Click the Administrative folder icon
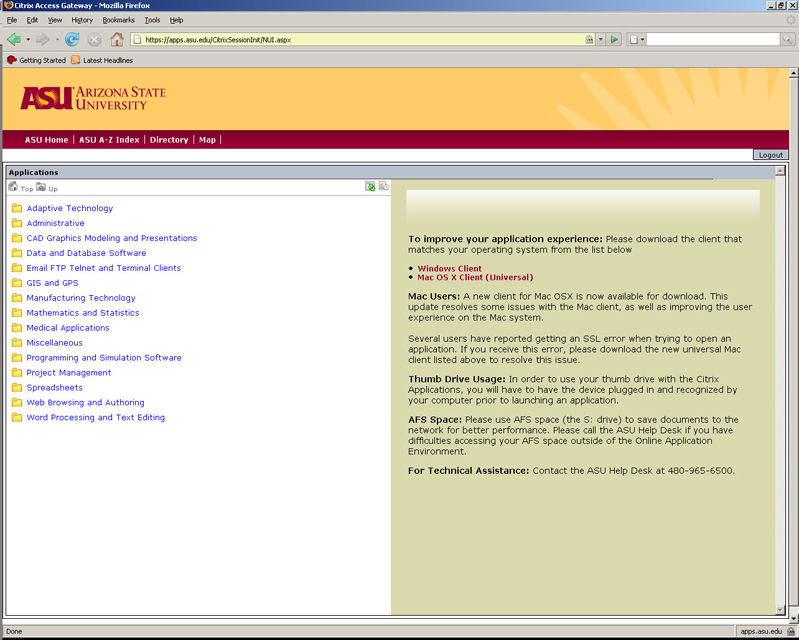This screenshot has height=640, width=799. 17,223
